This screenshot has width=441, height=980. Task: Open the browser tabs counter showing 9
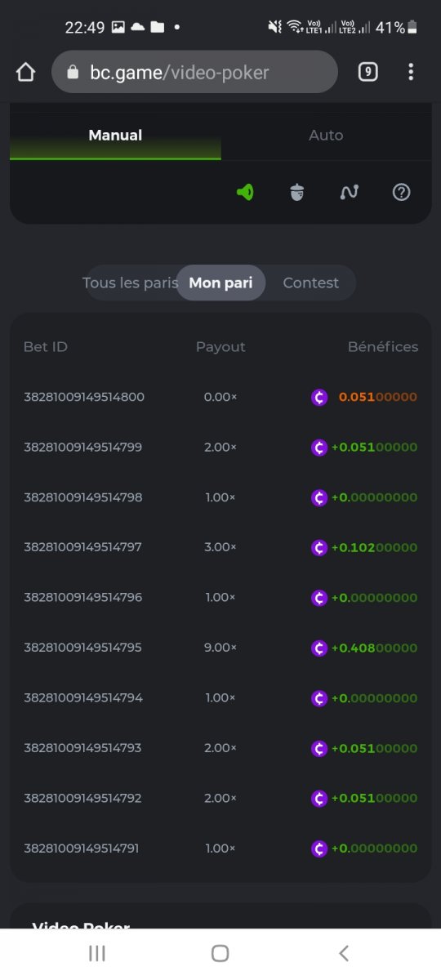(368, 72)
